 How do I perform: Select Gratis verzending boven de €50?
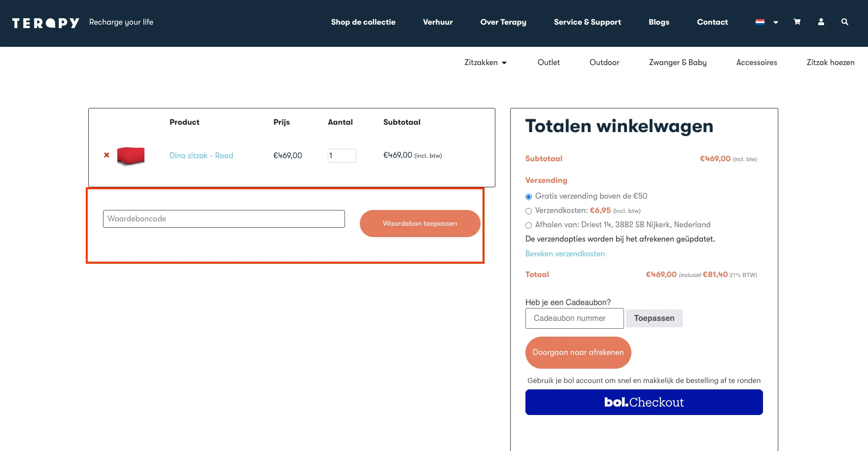click(529, 197)
